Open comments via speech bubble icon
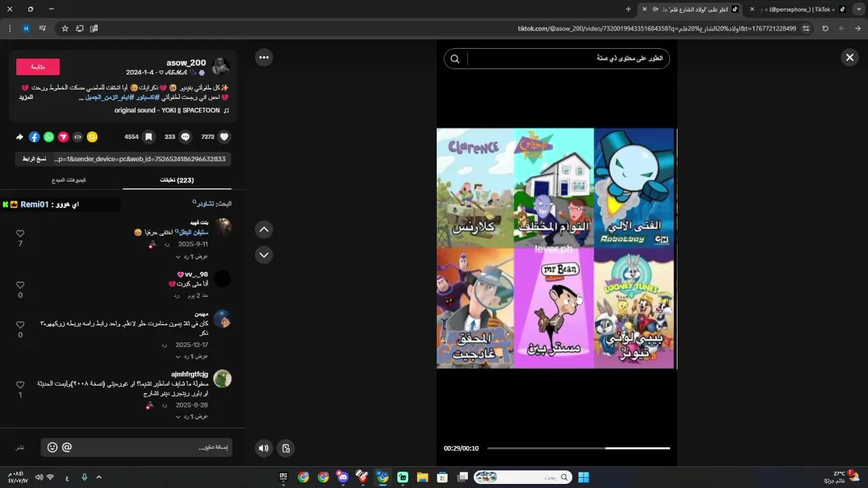This screenshot has height=488, width=868. coord(185,137)
